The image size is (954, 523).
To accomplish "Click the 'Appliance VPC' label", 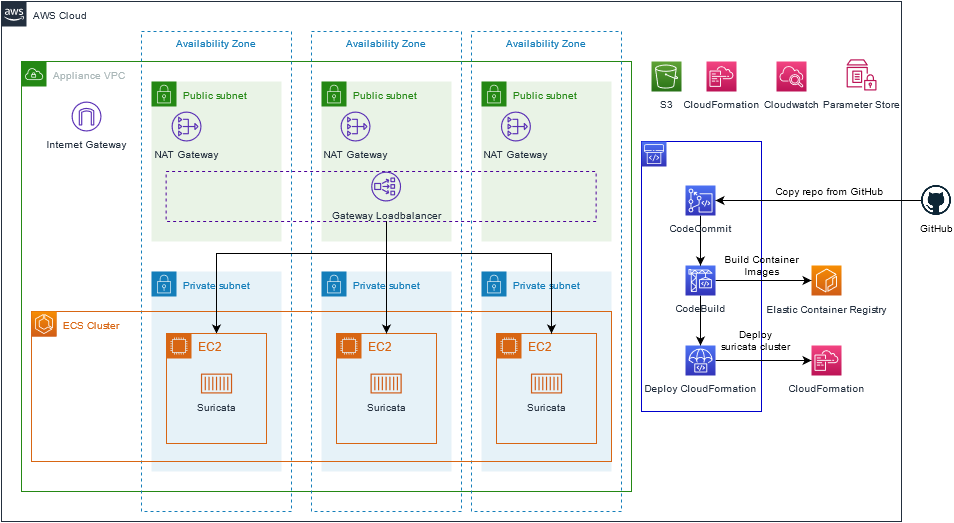I will pyautogui.click(x=89, y=75).
